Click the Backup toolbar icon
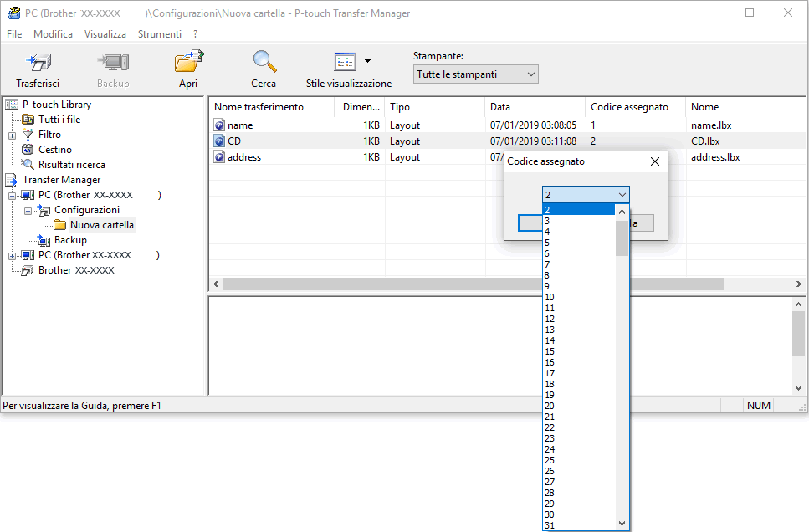809x532 pixels. pyautogui.click(x=113, y=63)
